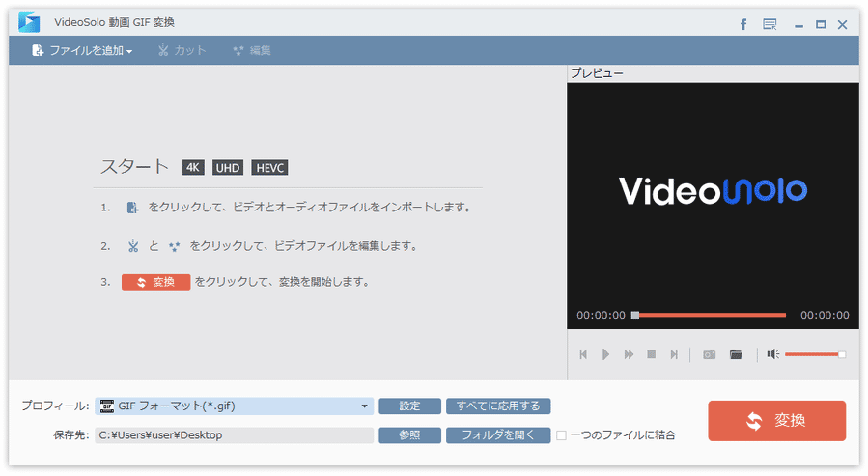Jump to previous track in preview
The image size is (868, 476).
tap(583, 354)
